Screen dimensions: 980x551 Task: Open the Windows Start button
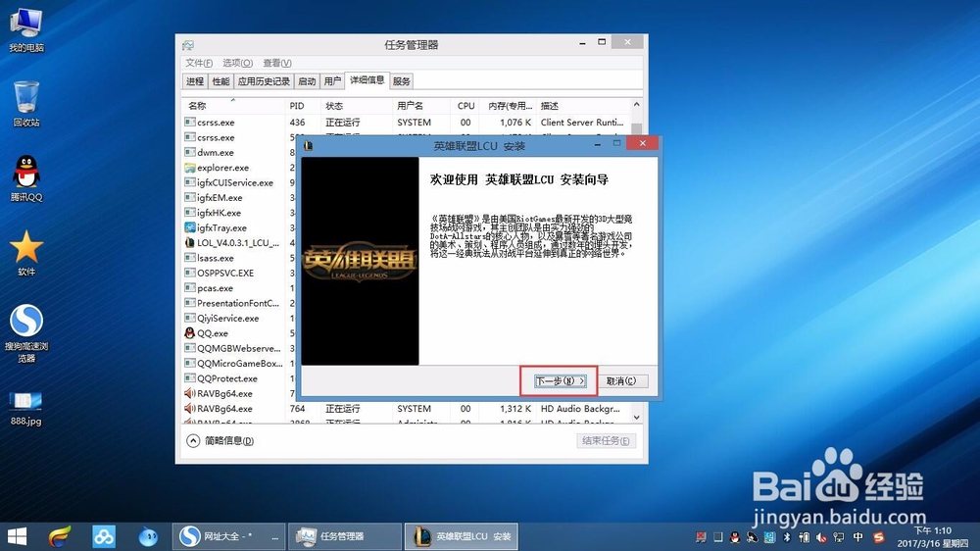click(x=17, y=536)
